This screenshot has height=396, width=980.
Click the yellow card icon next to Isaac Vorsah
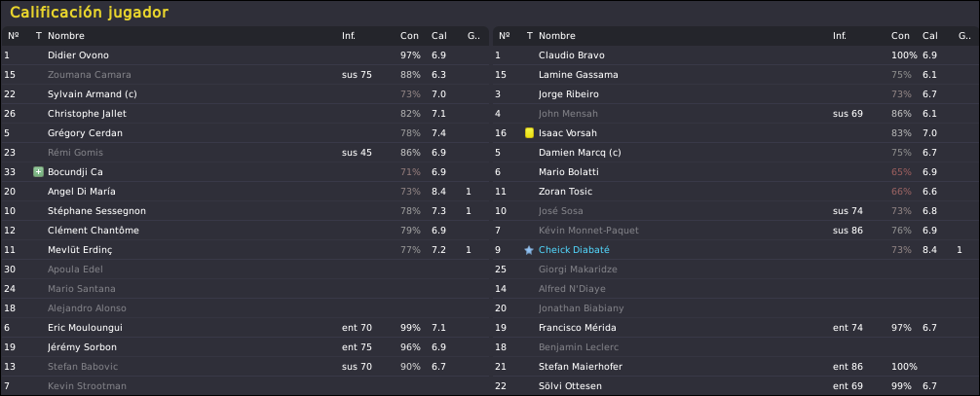click(529, 133)
